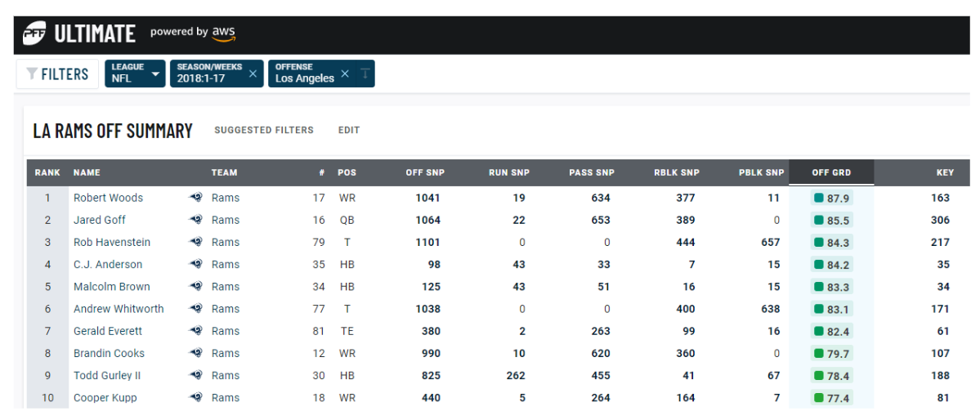Click the Edit link beside summary title
This screenshot has height=420, width=980.
point(349,130)
